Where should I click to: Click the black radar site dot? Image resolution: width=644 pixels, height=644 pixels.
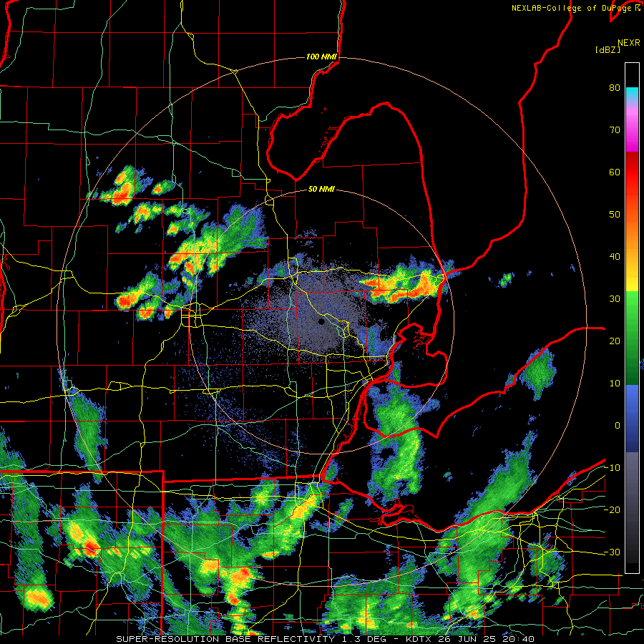point(321,322)
